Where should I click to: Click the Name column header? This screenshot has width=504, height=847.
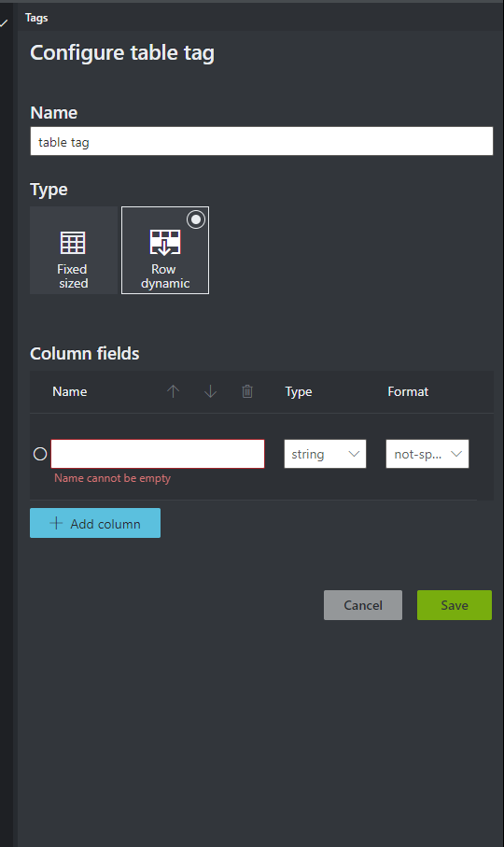click(x=70, y=391)
